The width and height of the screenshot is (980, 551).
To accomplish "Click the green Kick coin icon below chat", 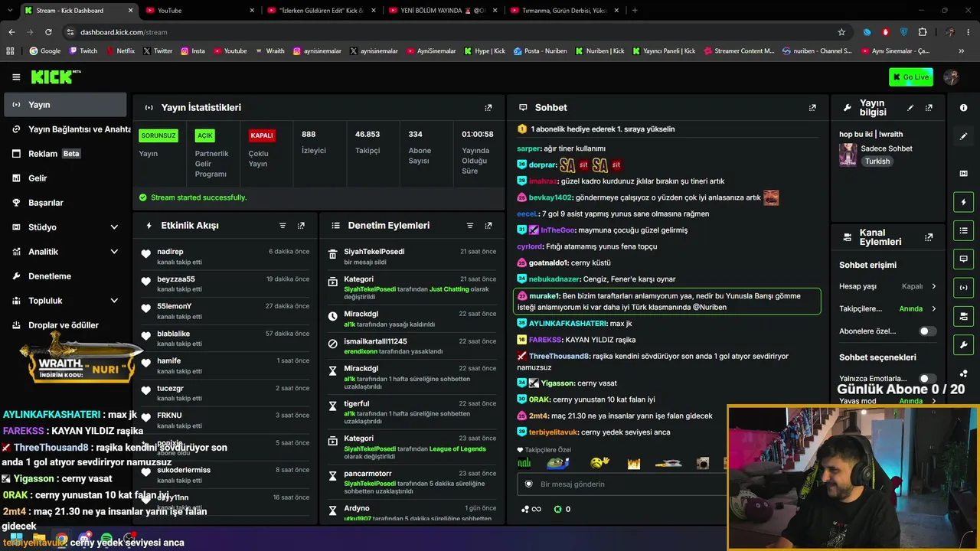I will 557,509.
